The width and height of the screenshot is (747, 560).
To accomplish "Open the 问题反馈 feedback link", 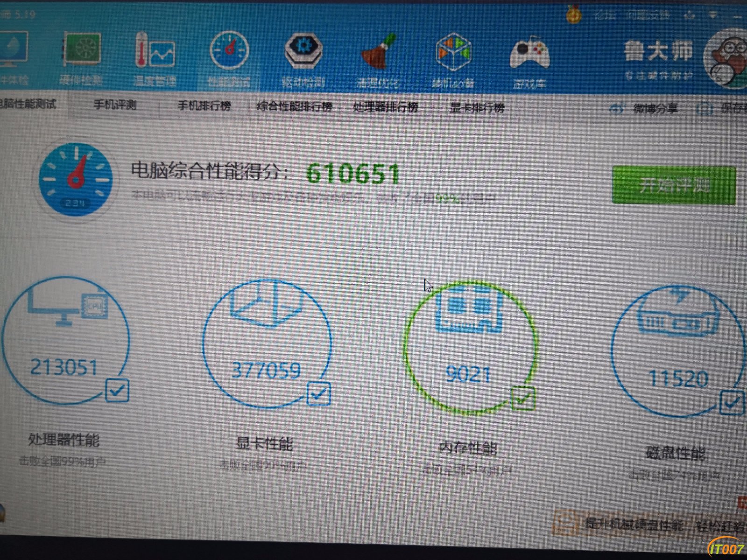I will pyautogui.click(x=648, y=15).
